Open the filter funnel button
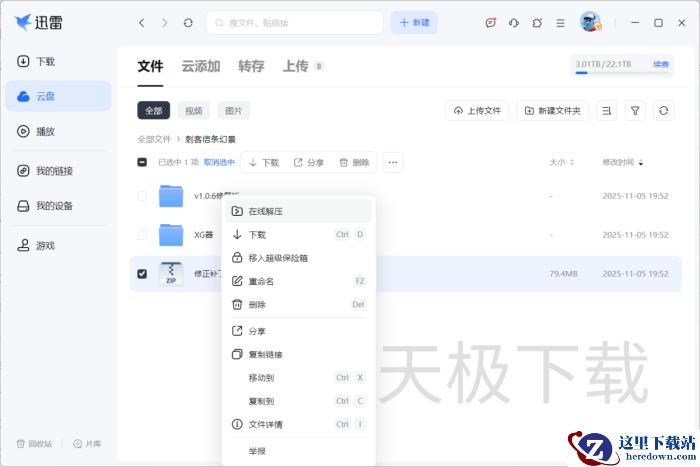This screenshot has height=467, width=700. (635, 111)
